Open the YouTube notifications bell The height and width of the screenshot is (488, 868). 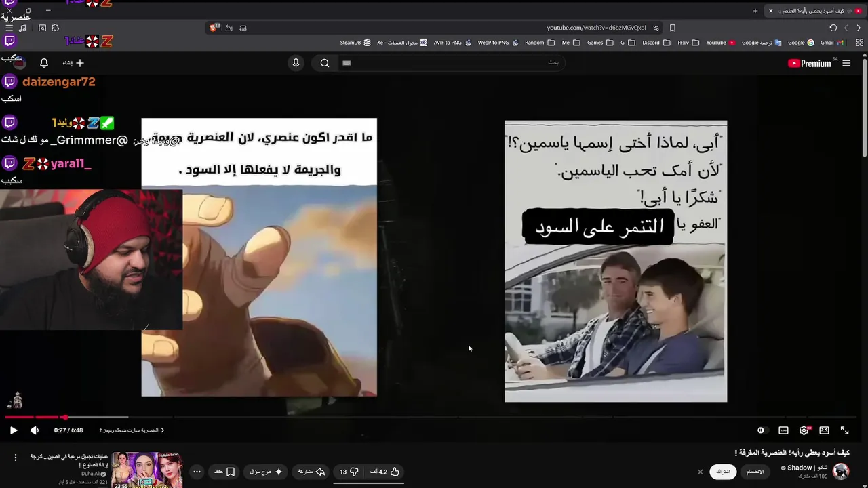[x=44, y=63]
